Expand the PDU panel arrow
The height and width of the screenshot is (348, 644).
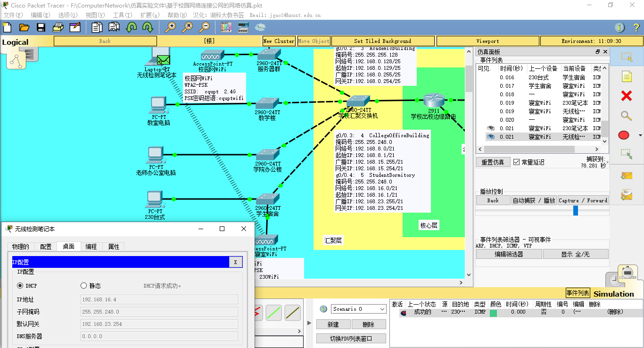pos(309,323)
